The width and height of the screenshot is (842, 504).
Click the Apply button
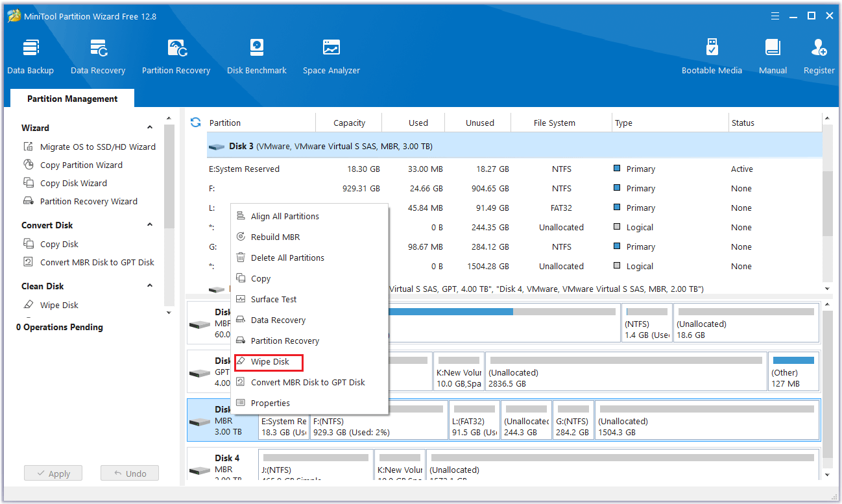coord(53,474)
